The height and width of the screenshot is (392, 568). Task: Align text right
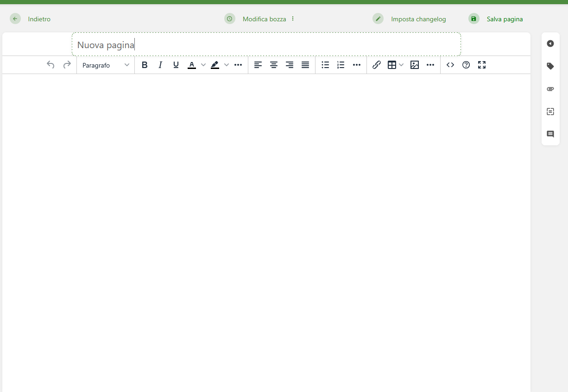pos(290,65)
